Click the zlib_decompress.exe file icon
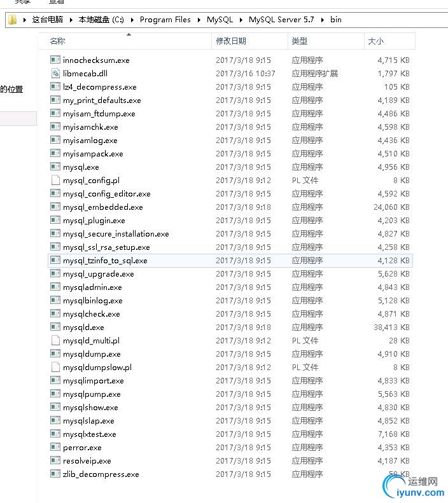 tap(55, 474)
